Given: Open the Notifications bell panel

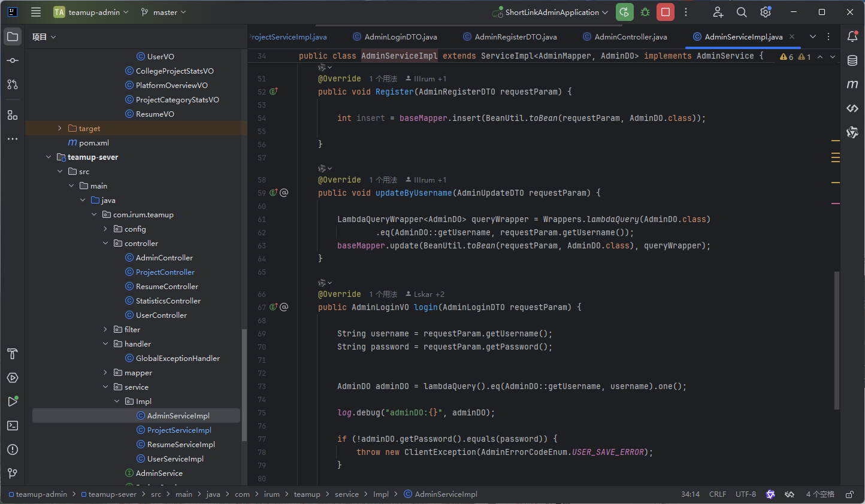Looking at the screenshot, I should click(x=852, y=37).
